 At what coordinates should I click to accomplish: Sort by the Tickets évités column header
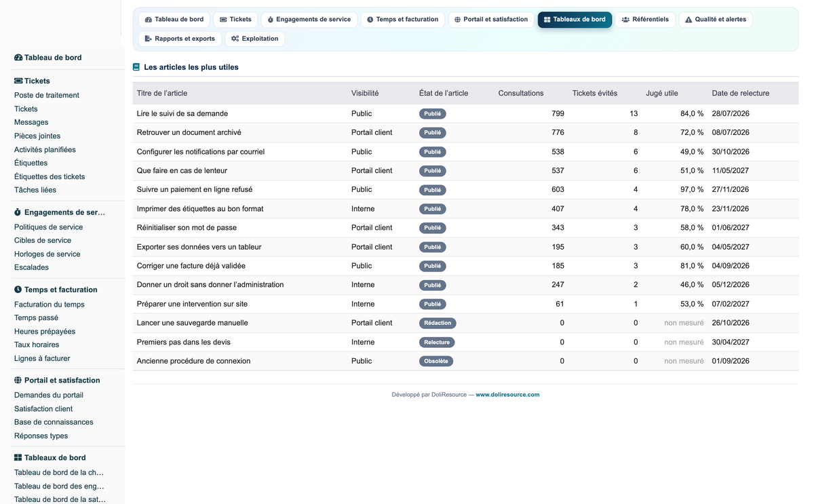(595, 93)
